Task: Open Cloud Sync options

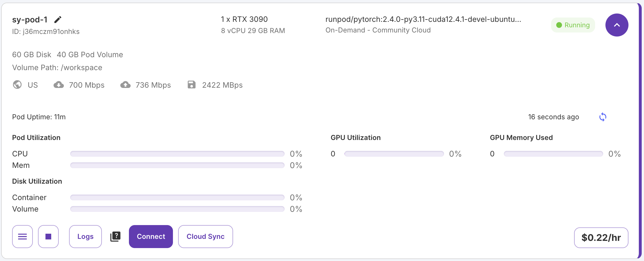Action: [205, 237]
